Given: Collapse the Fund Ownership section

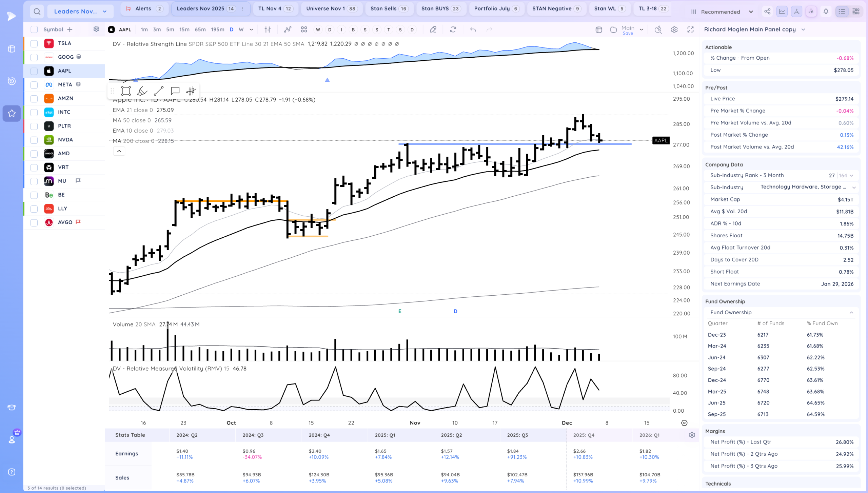Looking at the screenshot, I should [x=851, y=313].
